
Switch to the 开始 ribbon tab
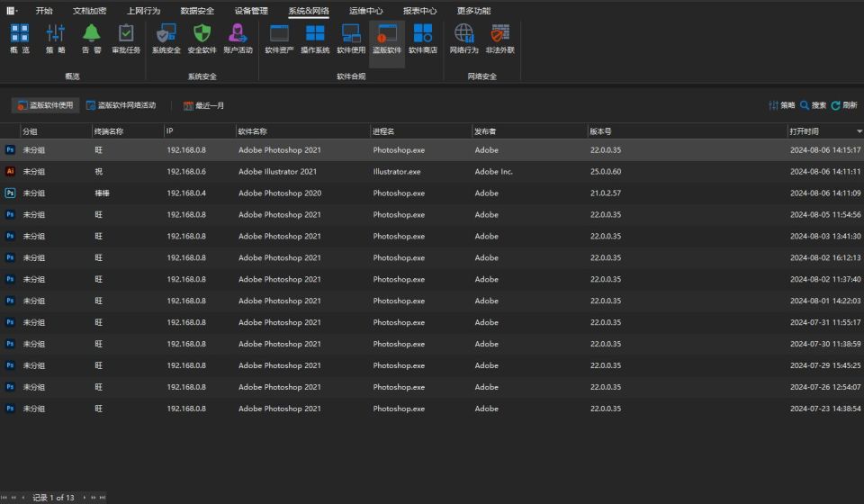pyautogui.click(x=44, y=11)
